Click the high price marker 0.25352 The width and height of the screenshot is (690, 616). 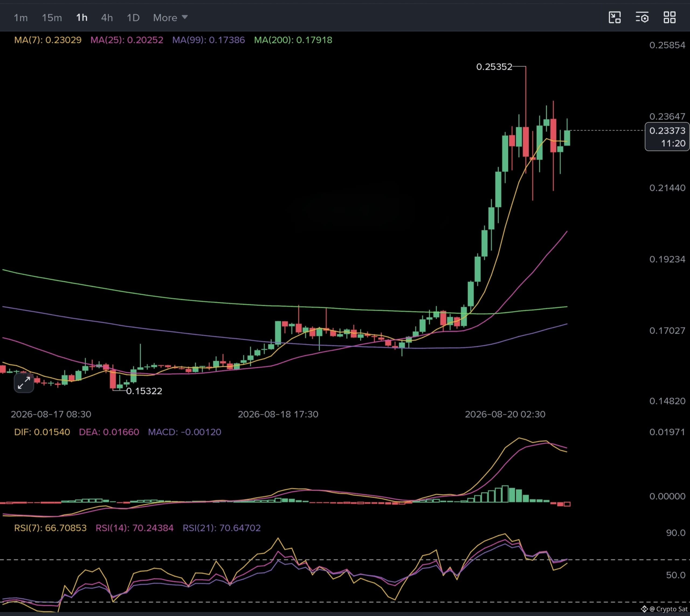tap(494, 67)
